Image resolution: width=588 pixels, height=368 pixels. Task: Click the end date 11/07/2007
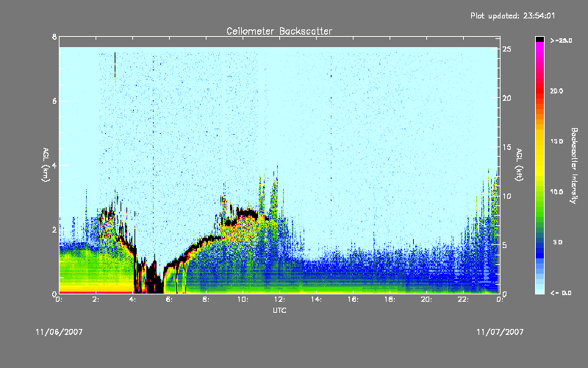coord(500,332)
